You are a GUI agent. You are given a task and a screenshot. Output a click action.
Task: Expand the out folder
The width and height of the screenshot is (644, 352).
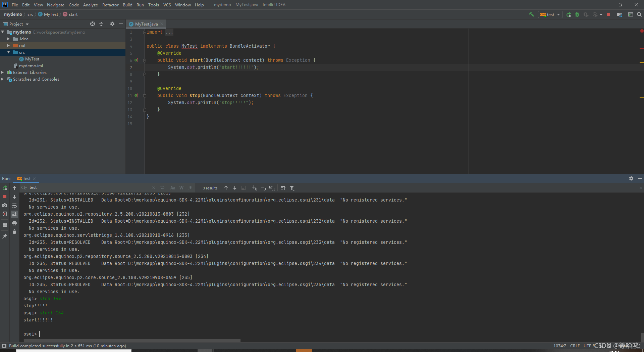click(8, 45)
